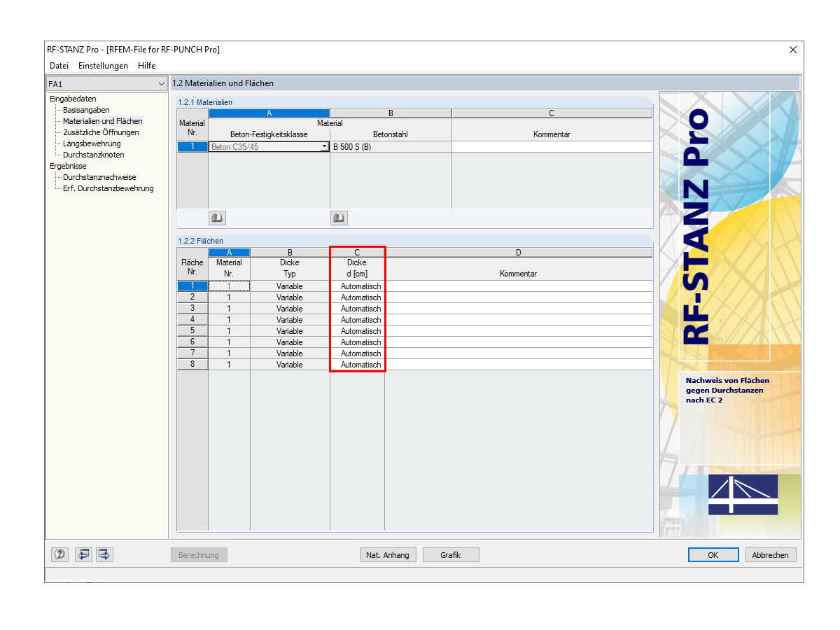Screen dimensions: 840x630
Task: Select Erf. Durchstanzbewehrung tree item
Action: (x=108, y=188)
